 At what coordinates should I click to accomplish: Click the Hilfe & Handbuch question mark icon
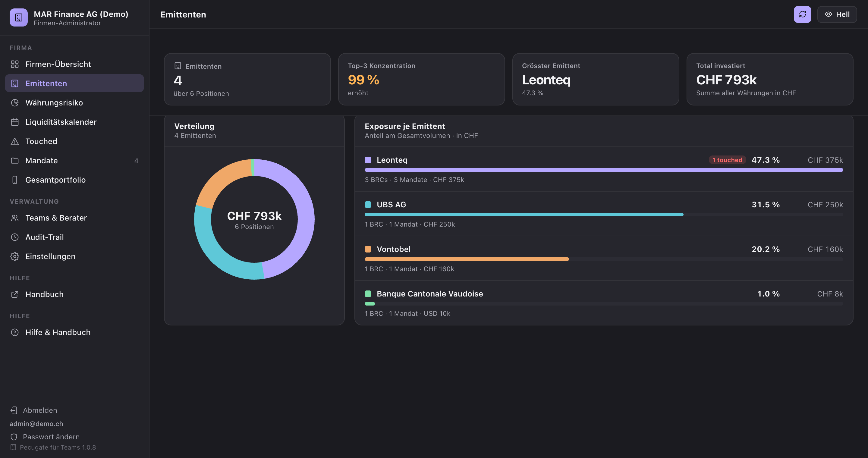click(15, 332)
